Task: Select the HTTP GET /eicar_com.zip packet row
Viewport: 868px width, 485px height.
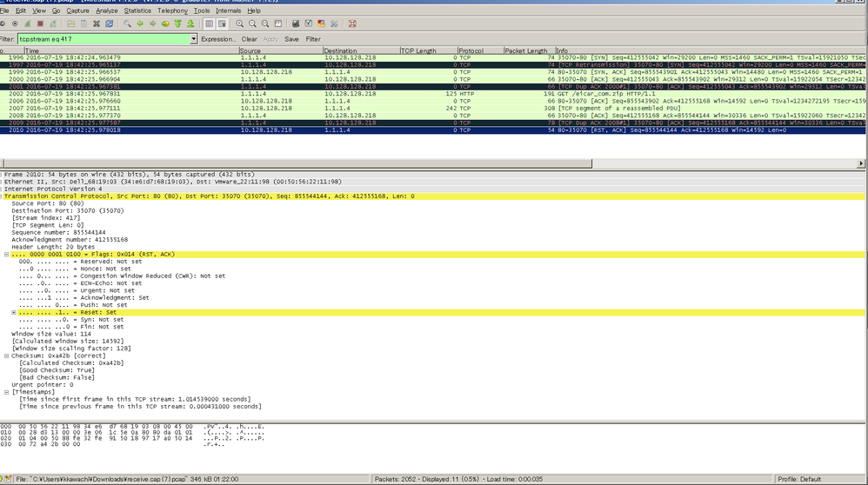Action: [348, 94]
